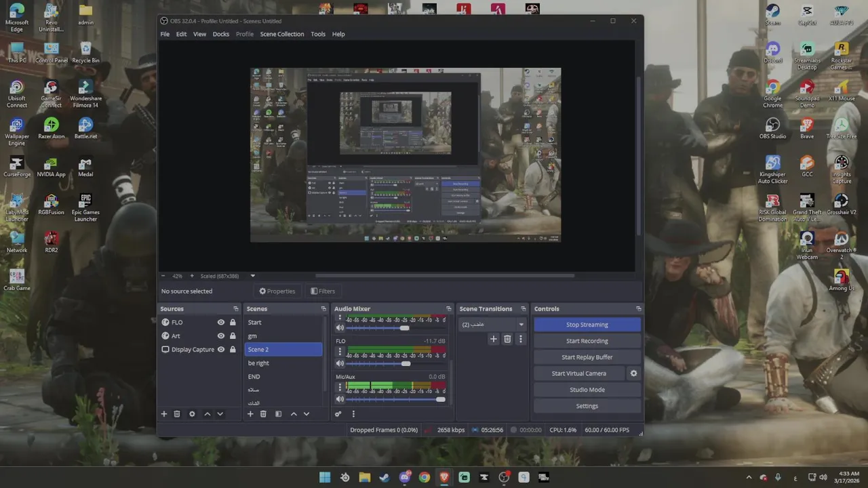
Task: Open the Tools menu
Action: (318, 34)
